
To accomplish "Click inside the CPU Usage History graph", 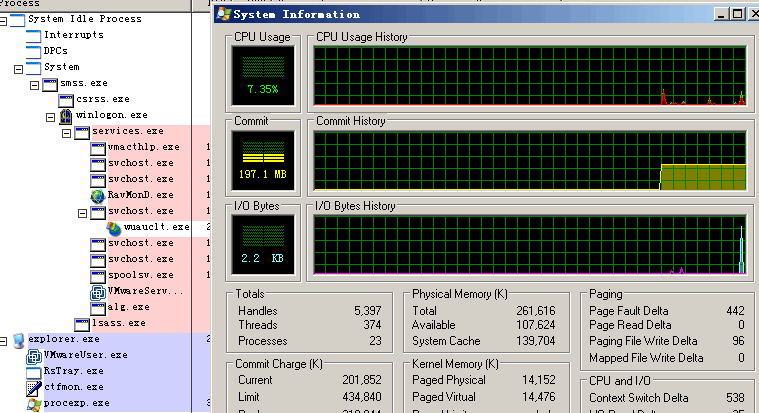I will [530, 76].
